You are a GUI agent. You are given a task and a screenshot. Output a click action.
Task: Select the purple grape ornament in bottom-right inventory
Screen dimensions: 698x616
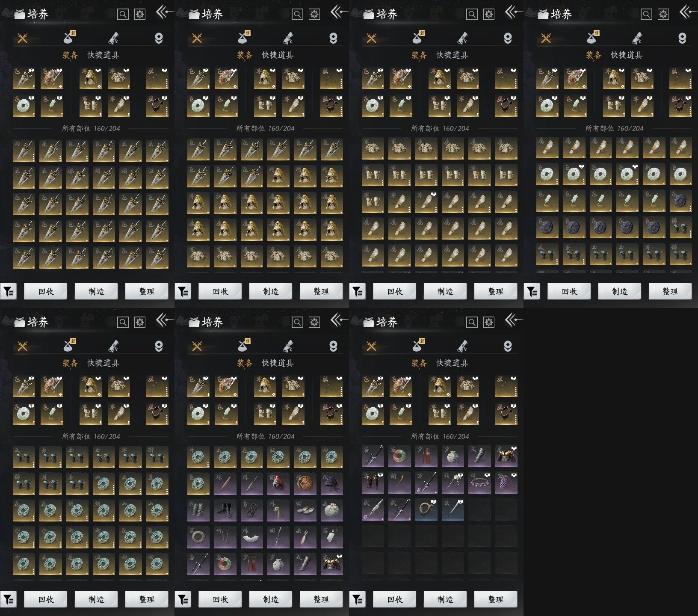(506, 483)
